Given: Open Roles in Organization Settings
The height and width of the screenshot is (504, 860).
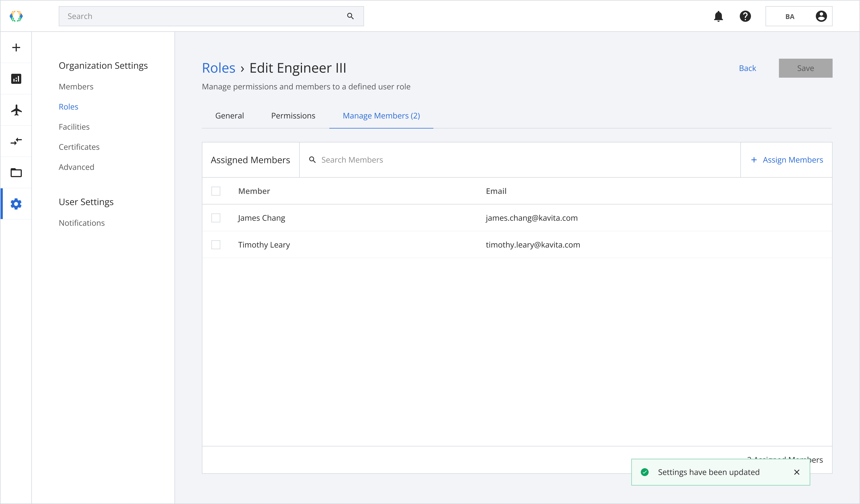Looking at the screenshot, I should (68, 107).
